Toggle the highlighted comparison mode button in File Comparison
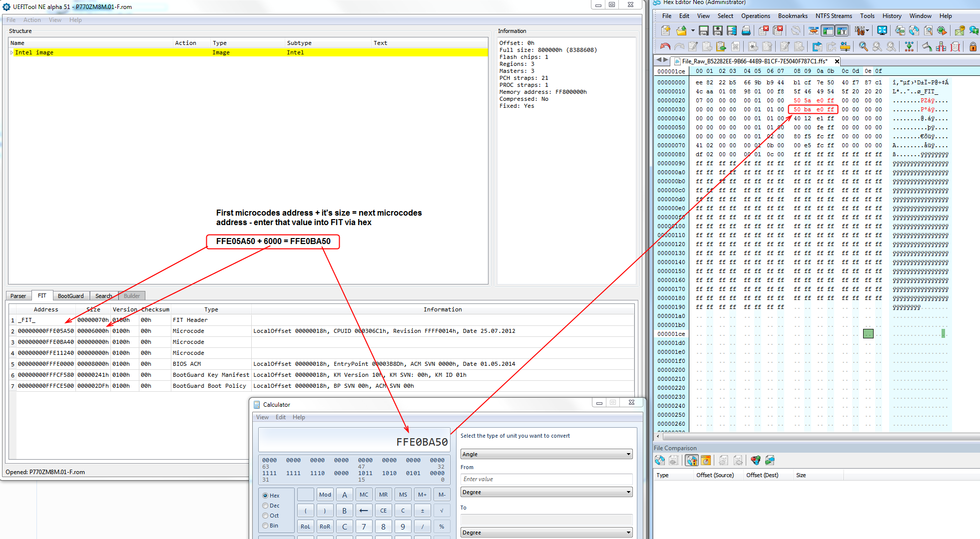This screenshot has width=980, height=539. (x=692, y=460)
